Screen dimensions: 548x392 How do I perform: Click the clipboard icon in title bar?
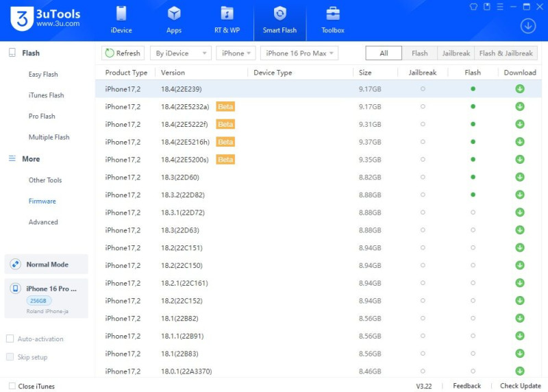[x=486, y=7]
